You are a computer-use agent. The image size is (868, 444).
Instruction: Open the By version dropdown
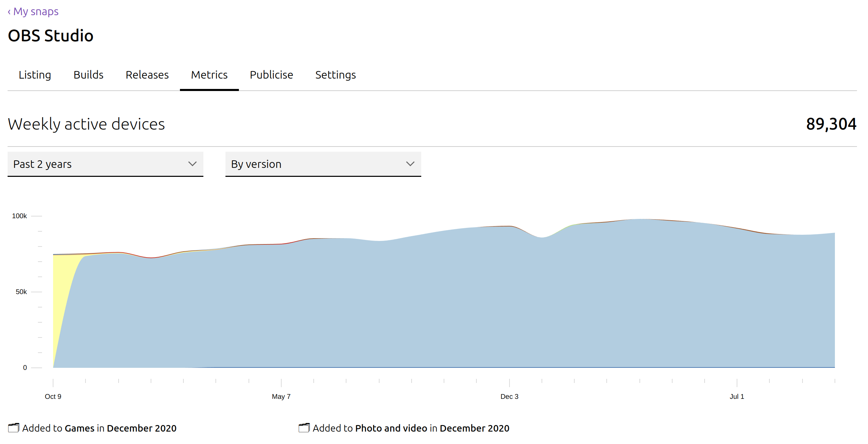click(x=323, y=164)
